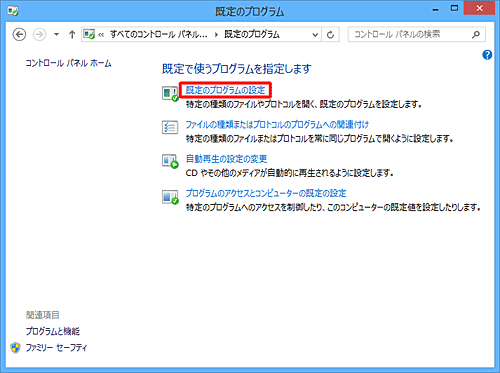This screenshot has height=373, width=500.
Task: Click description text starting CD やその他のメディア
Action: (290, 173)
